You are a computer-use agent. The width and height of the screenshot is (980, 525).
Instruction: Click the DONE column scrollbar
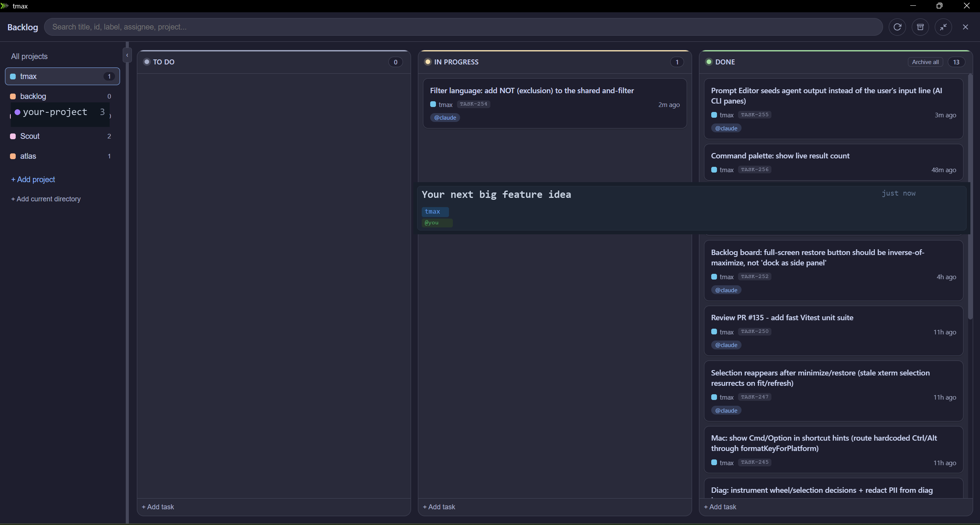coord(970,196)
